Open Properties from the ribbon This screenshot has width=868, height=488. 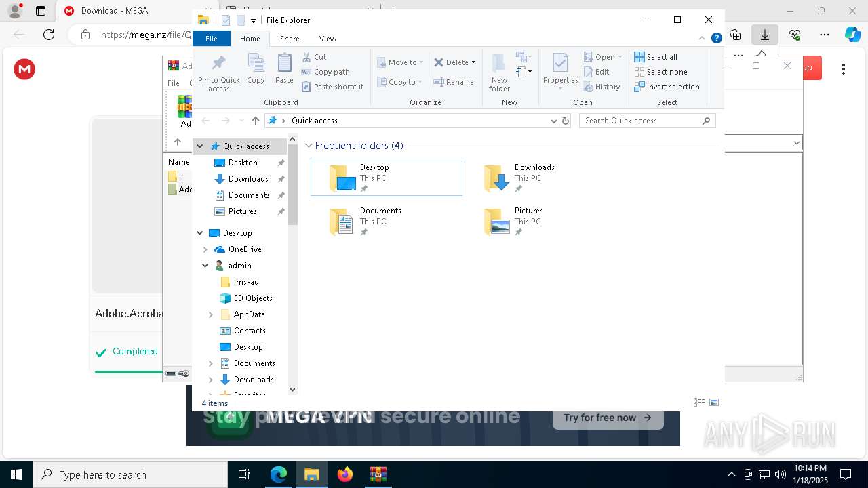coord(560,73)
